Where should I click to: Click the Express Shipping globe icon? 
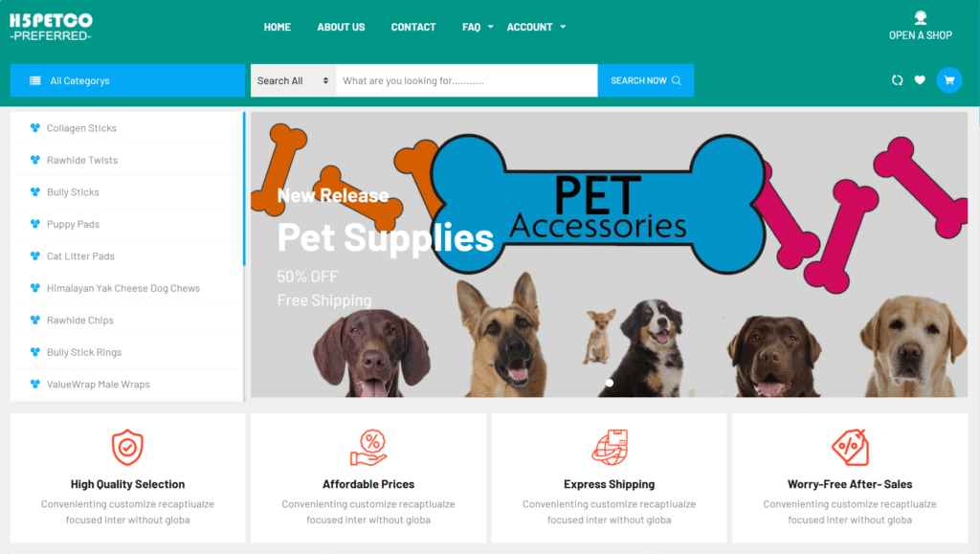(x=610, y=447)
